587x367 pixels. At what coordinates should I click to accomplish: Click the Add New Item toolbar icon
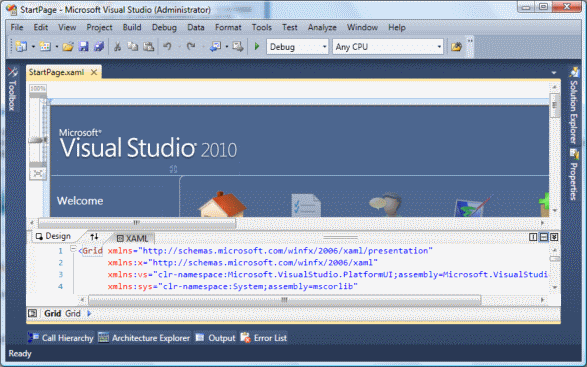pyautogui.click(x=45, y=47)
